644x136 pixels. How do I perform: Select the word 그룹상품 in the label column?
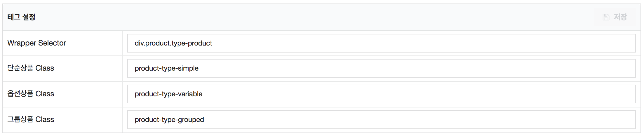click(x=20, y=119)
